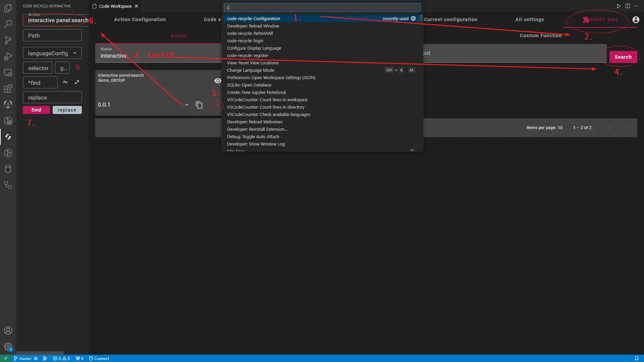The height and width of the screenshot is (362, 644).
Task: Toggle match case (Aa) in the find field
Action: (x=65, y=82)
